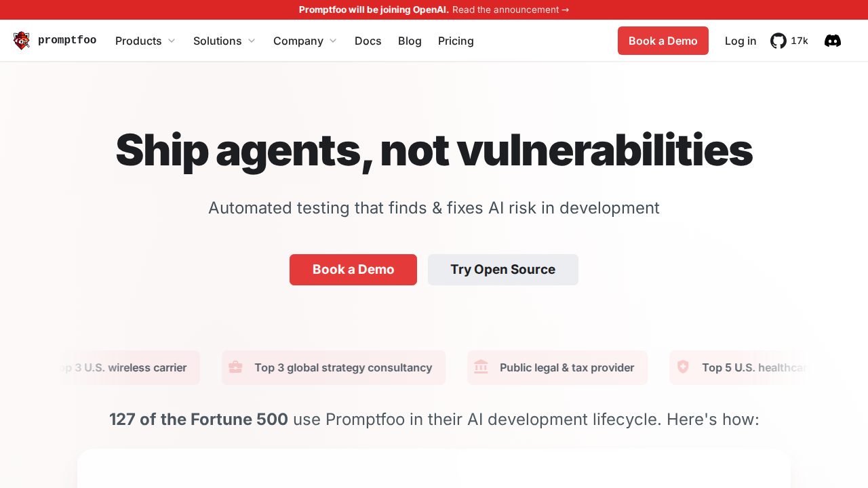
Task: Click the promptfoo panda logo icon
Action: pos(22,41)
